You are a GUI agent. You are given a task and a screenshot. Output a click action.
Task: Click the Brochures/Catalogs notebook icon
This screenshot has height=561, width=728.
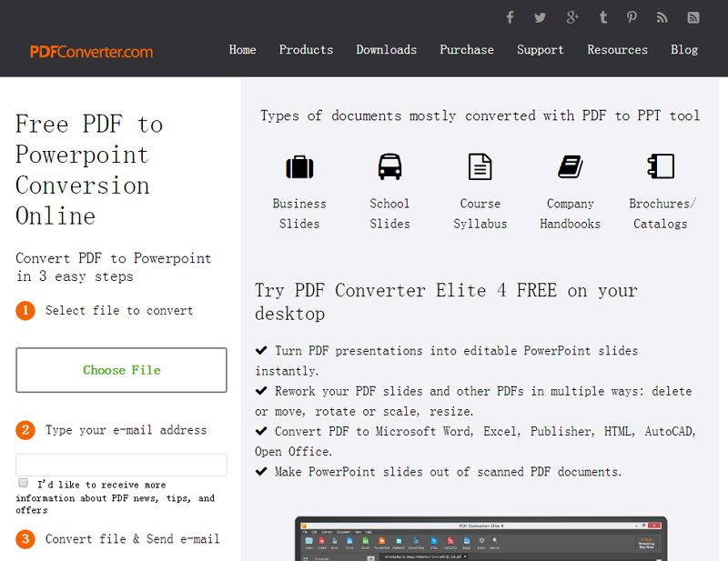click(x=661, y=166)
